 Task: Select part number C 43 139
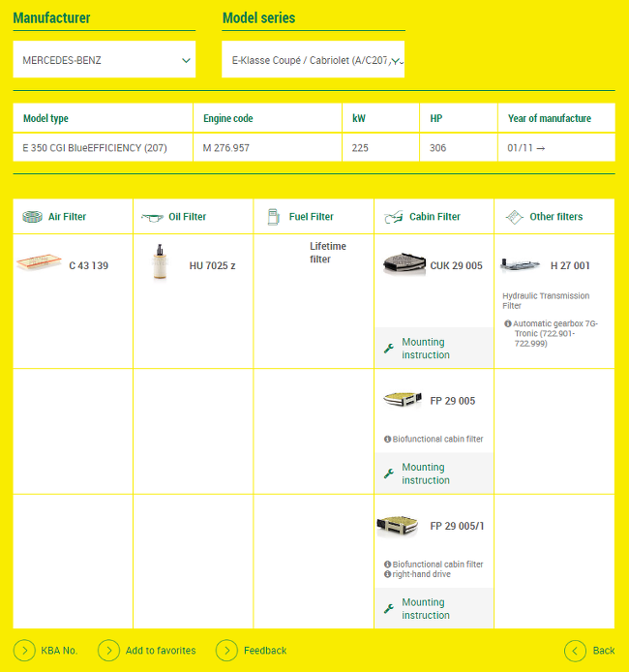click(89, 265)
